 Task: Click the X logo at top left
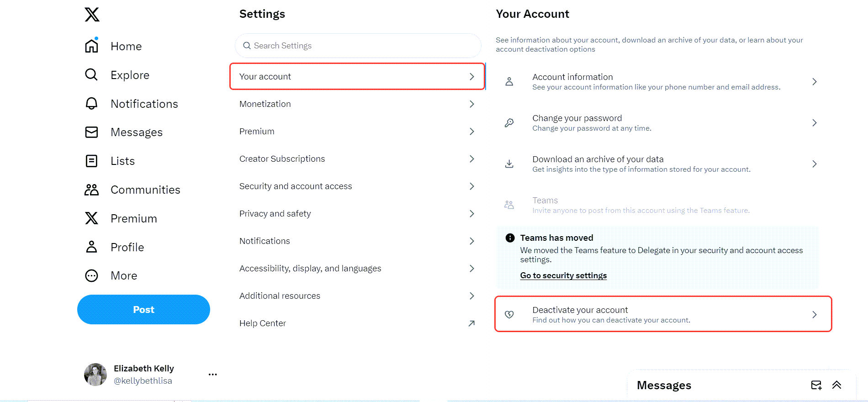(x=92, y=14)
